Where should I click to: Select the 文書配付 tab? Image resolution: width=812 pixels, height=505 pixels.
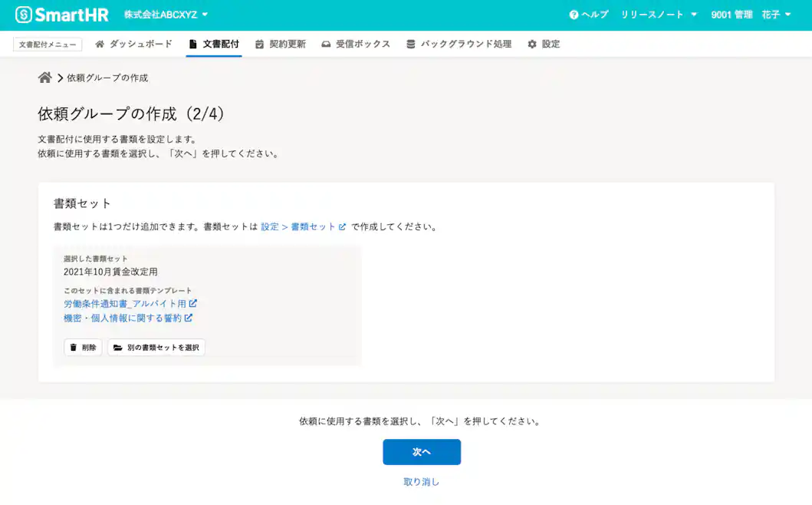(x=213, y=44)
